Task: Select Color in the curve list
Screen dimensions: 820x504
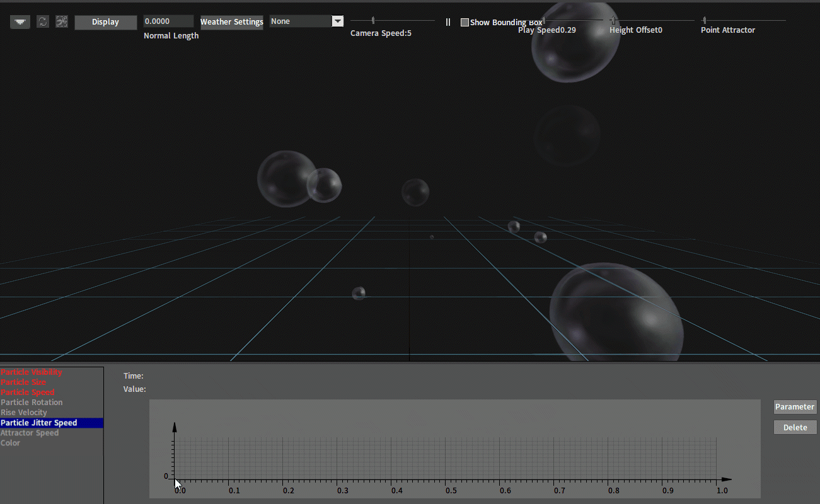Action: click(x=52, y=443)
